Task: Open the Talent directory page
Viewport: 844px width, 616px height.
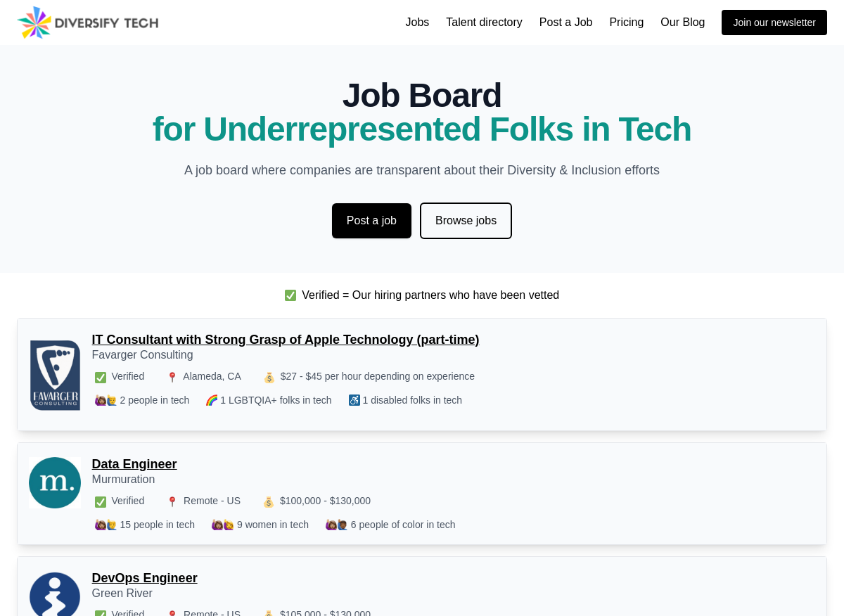Action: [x=484, y=23]
